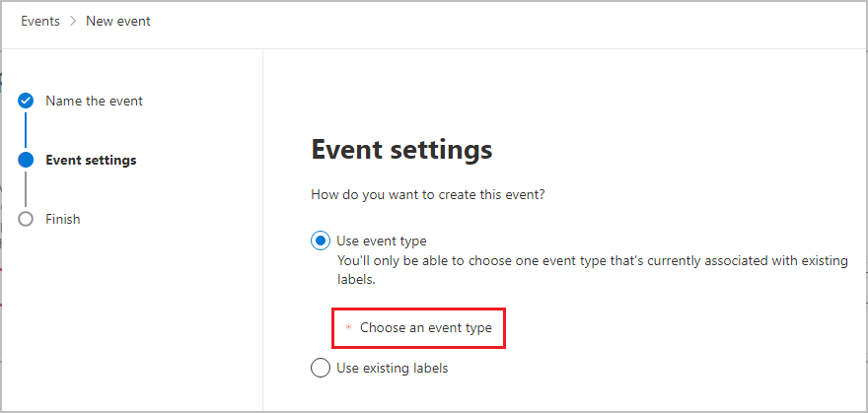Click the Use event type option text
The height and width of the screenshot is (413, 868).
[382, 241]
